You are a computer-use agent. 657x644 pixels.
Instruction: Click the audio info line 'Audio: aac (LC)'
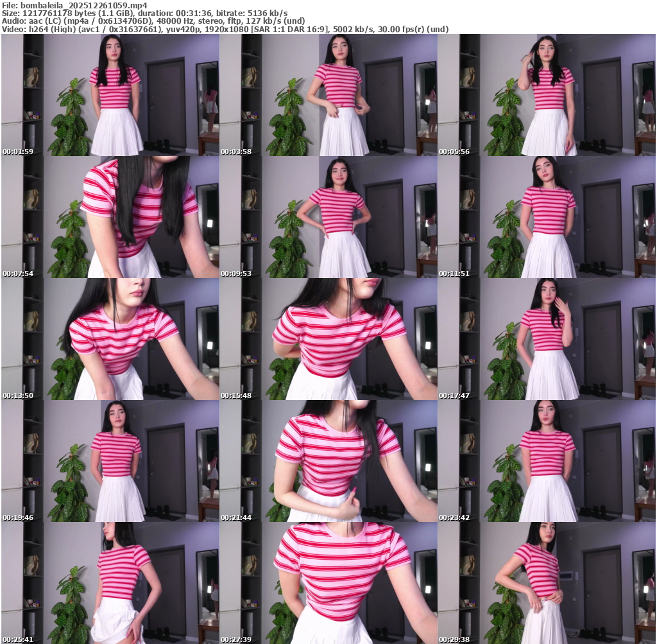(x=153, y=21)
